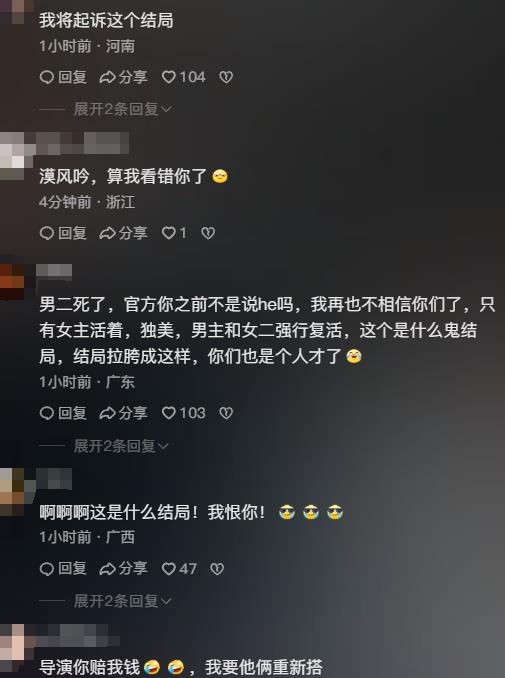Open username above 导演你赔我钱 comment
This screenshot has width=505, height=678.
pos(78,635)
